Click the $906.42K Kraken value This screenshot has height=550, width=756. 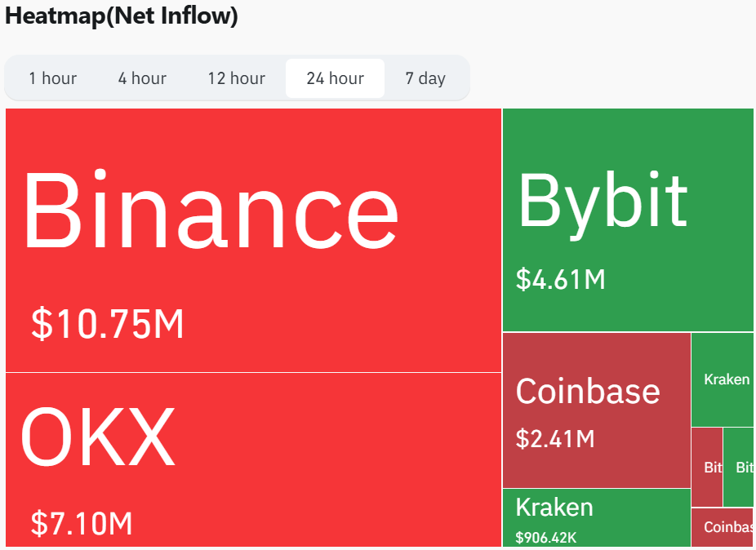(546, 538)
